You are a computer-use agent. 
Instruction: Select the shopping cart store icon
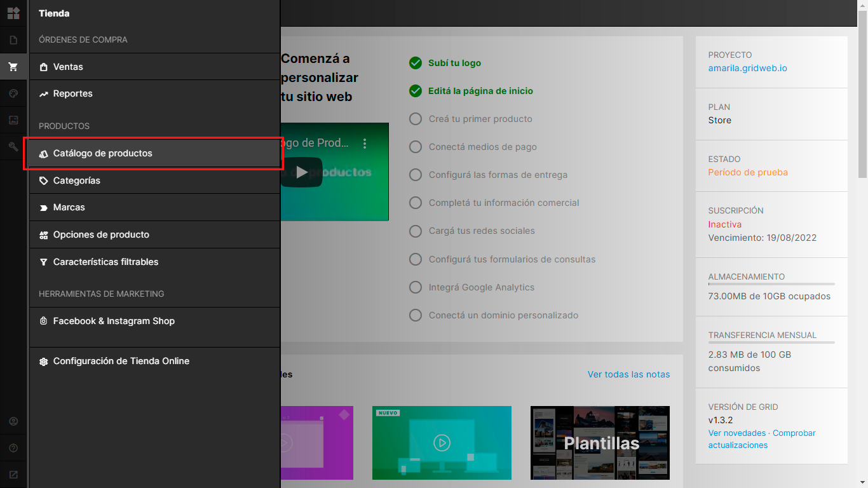point(13,67)
